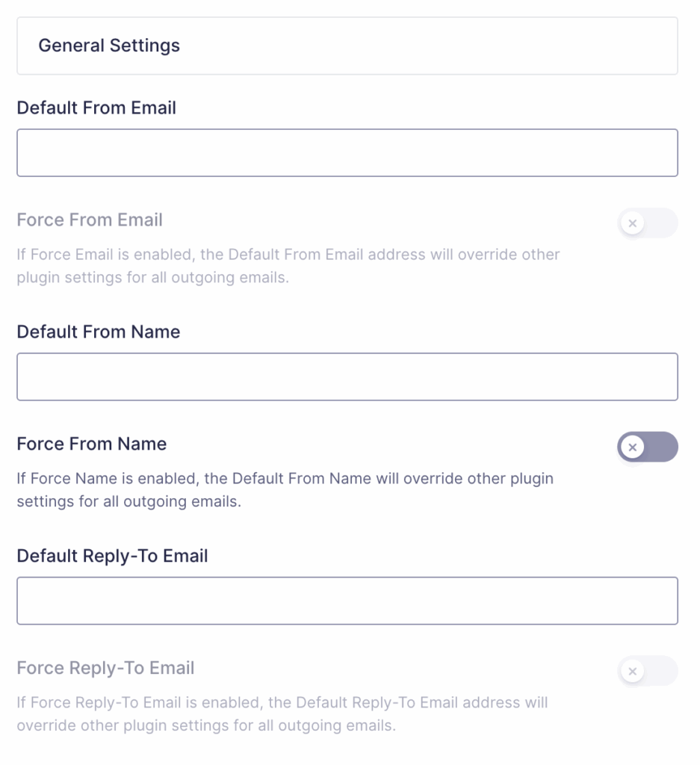The height and width of the screenshot is (765, 700).
Task: Enable the Force From Email switch
Action: click(648, 223)
